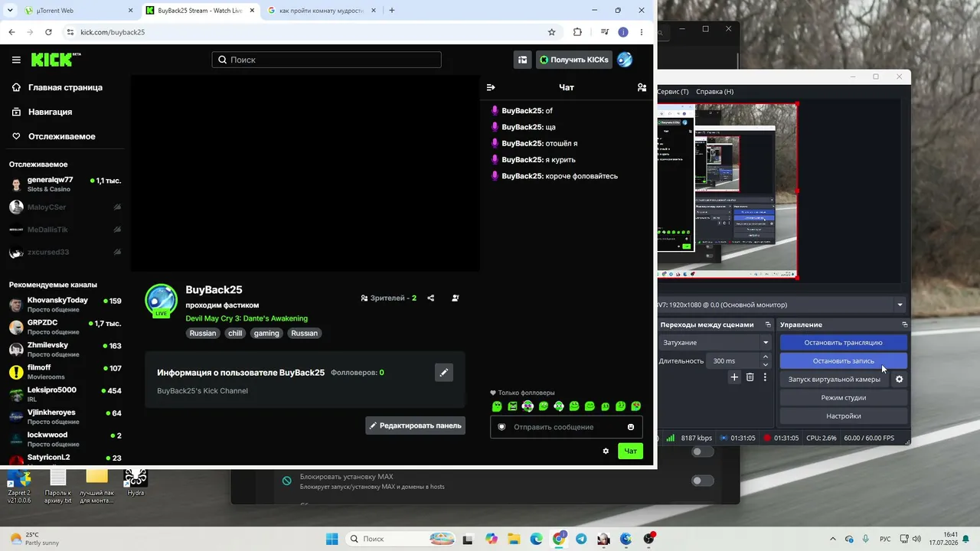The image size is (980, 551).
Task: Undock the Управление panel in OBS
Action: coord(904,324)
